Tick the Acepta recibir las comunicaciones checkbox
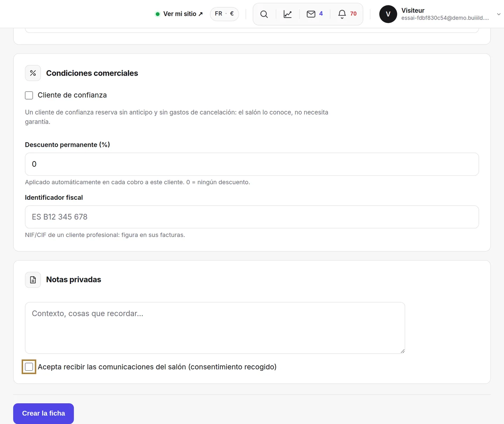Viewport: 504px width, 424px height. (x=29, y=367)
